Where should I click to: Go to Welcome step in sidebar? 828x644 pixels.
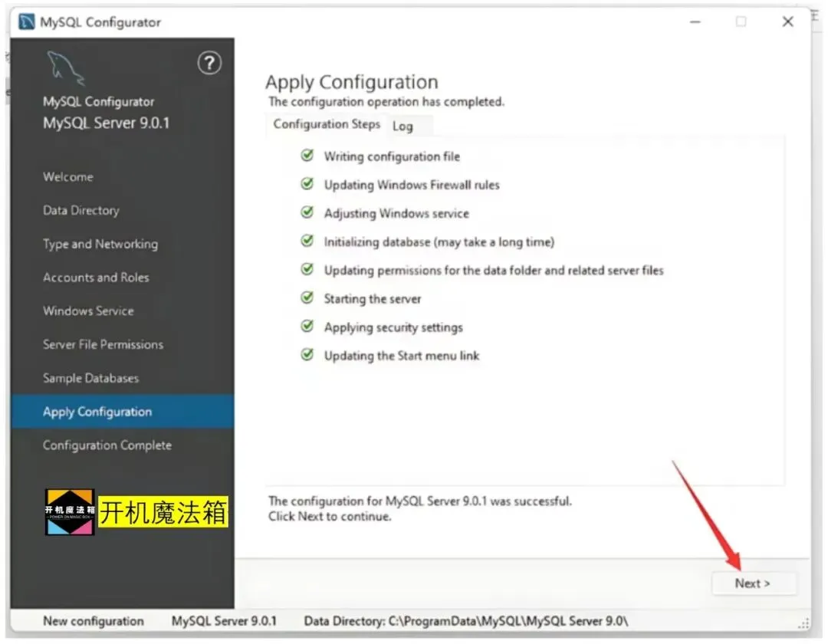coord(68,177)
